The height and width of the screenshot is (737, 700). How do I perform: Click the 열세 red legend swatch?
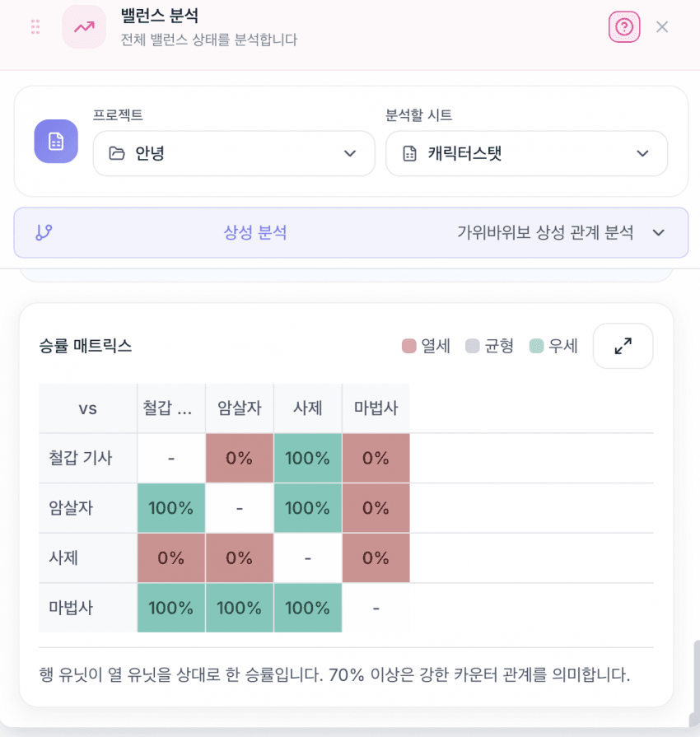[409, 346]
